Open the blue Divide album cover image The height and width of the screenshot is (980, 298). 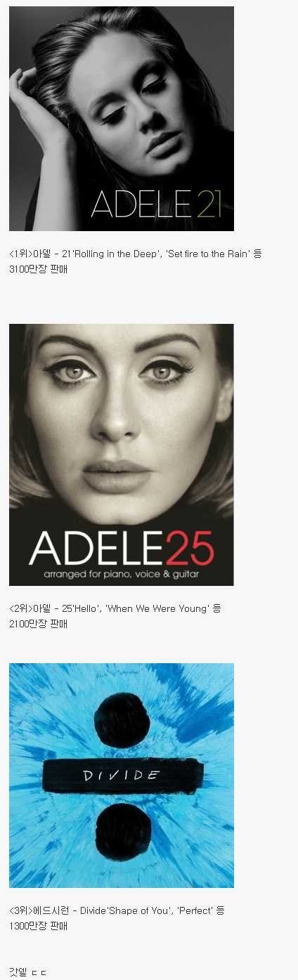pos(122,776)
